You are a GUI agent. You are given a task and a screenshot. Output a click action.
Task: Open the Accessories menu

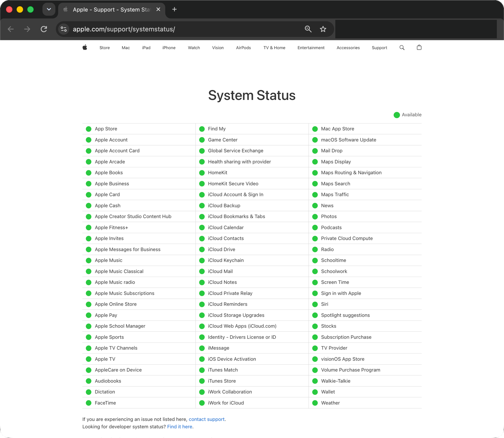(x=348, y=48)
